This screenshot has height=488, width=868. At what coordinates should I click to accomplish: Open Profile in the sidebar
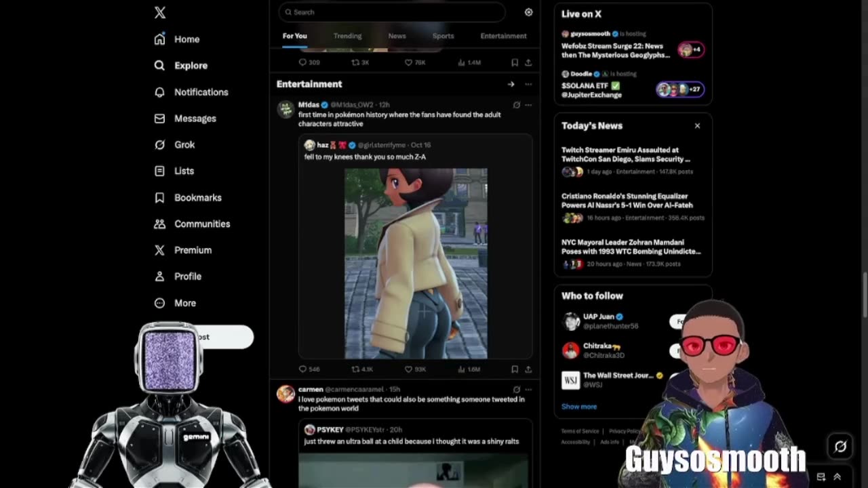tap(178, 277)
